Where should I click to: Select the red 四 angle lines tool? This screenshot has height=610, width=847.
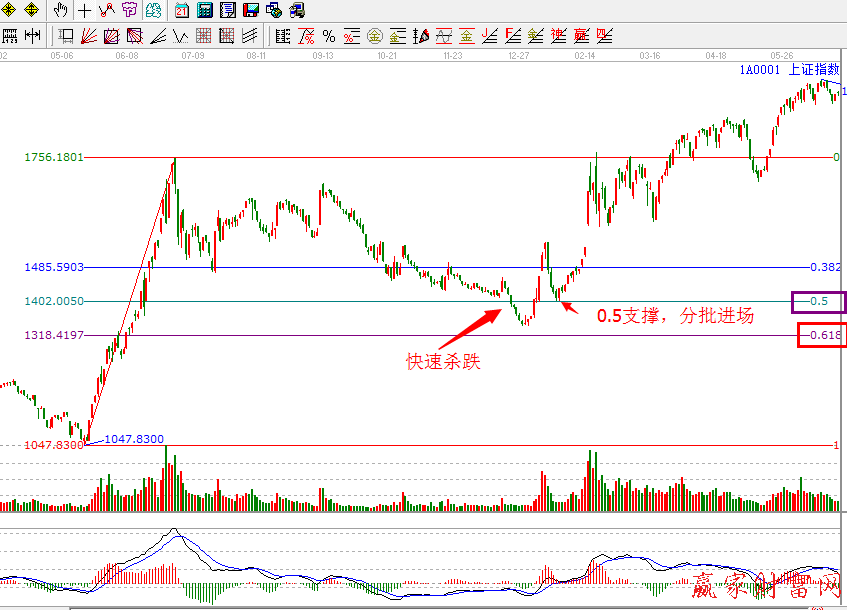605,36
